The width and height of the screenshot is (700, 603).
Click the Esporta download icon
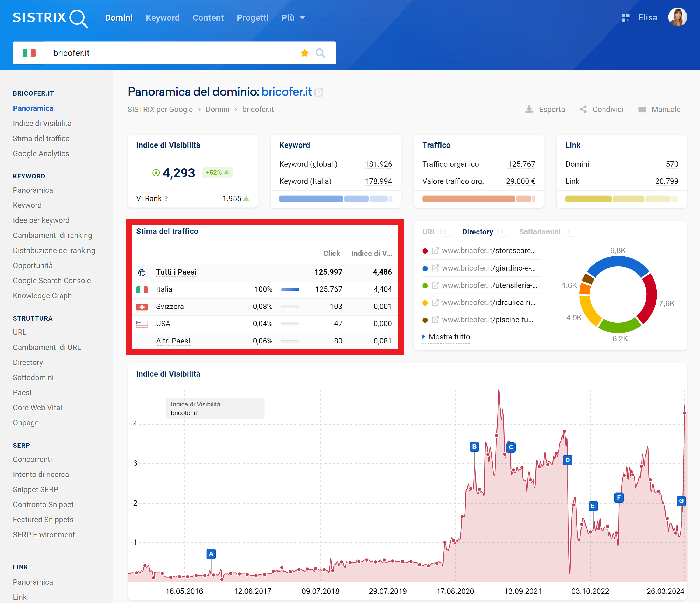coord(529,110)
